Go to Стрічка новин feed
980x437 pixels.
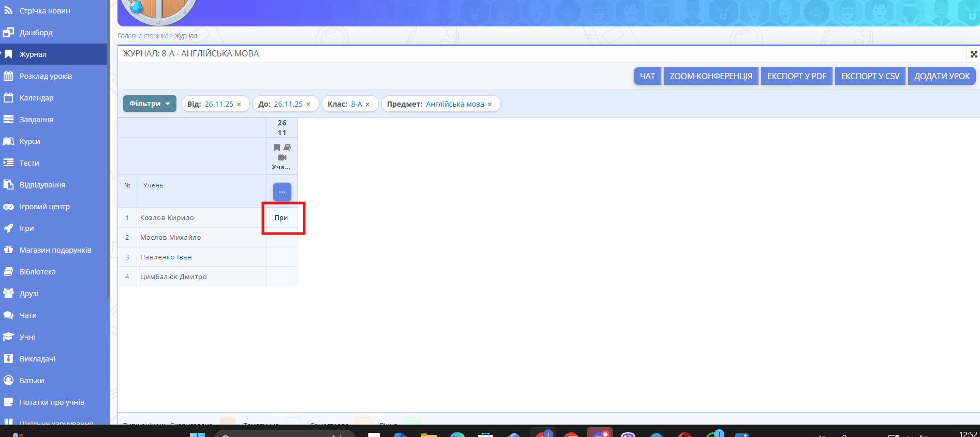[x=44, y=11]
